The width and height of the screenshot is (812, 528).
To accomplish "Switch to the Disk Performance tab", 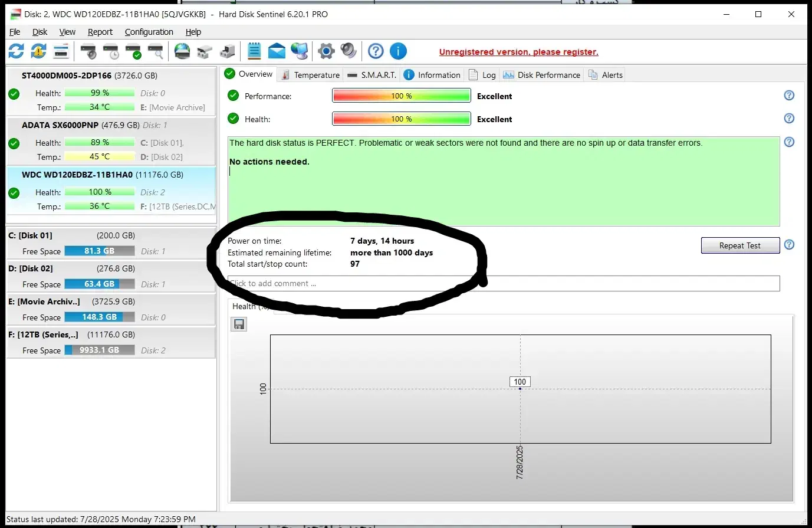I will point(542,75).
